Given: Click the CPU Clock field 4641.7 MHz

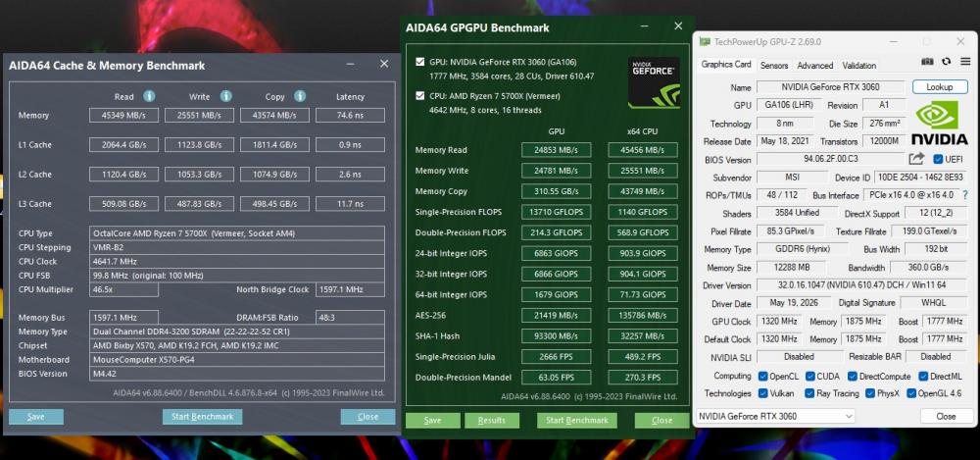Looking at the screenshot, I should point(237,262).
